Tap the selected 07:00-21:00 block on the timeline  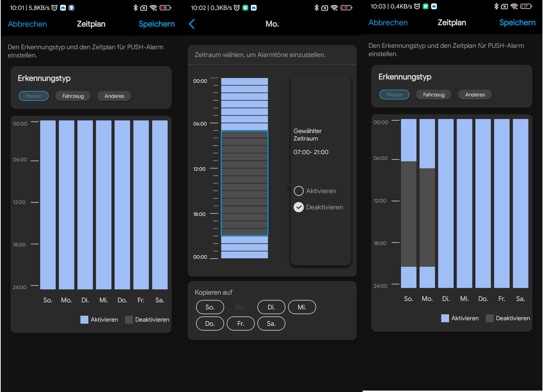(x=244, y=183)
